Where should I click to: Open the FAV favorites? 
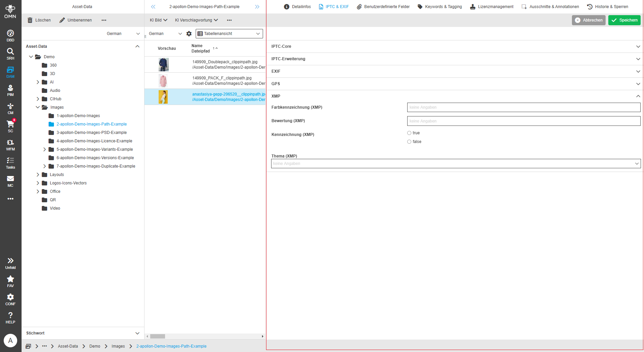10,281
